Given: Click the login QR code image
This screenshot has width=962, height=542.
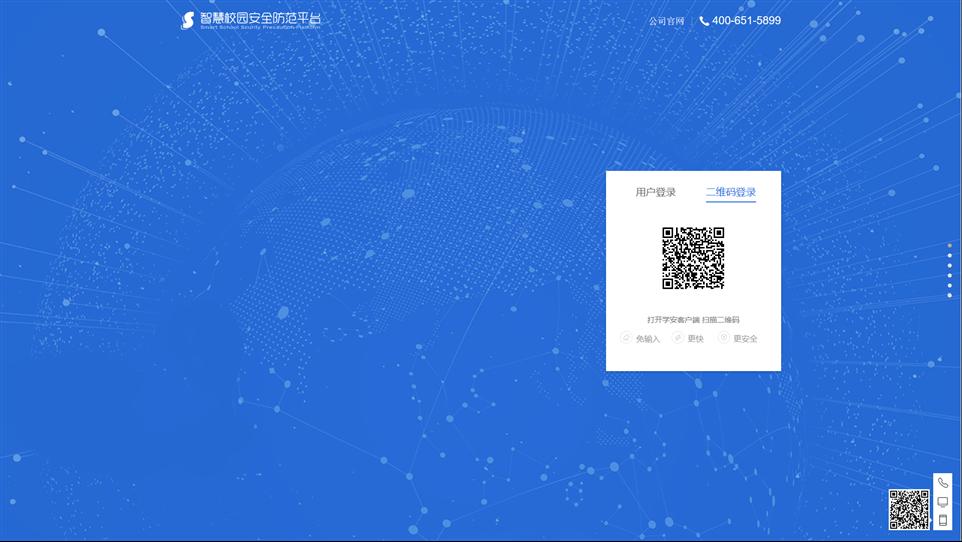Looking at the screenshot, I should point(693,258).
